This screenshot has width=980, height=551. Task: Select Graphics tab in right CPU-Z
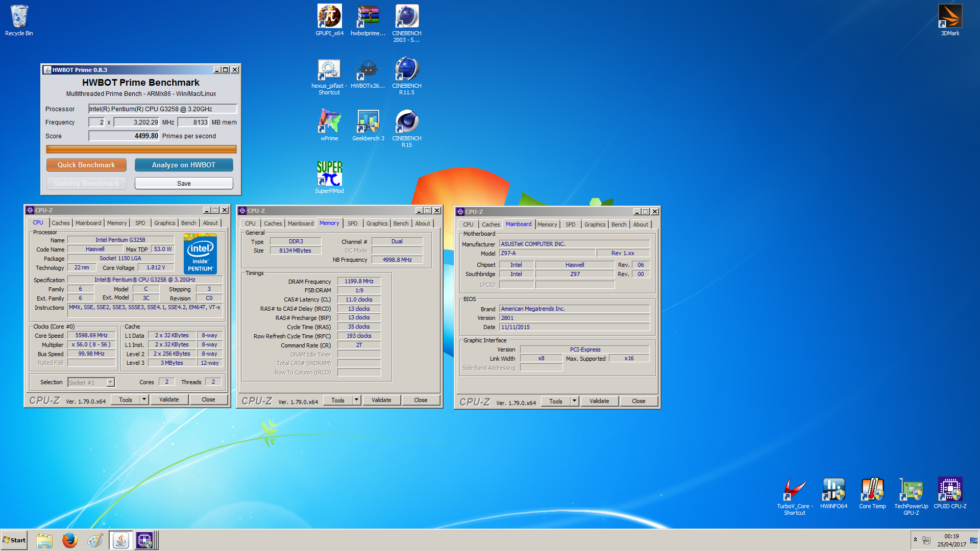[595, 224]
